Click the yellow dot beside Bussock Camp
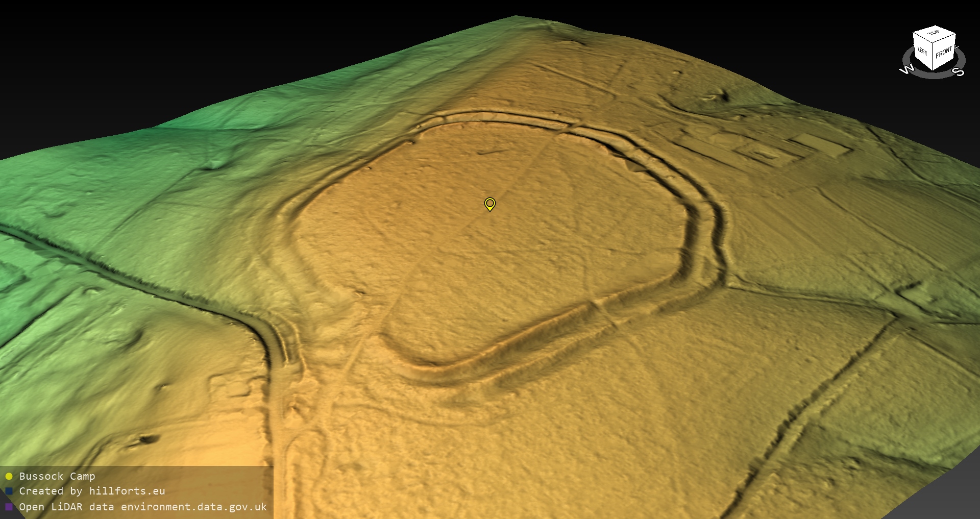 [x=9, y=477]
